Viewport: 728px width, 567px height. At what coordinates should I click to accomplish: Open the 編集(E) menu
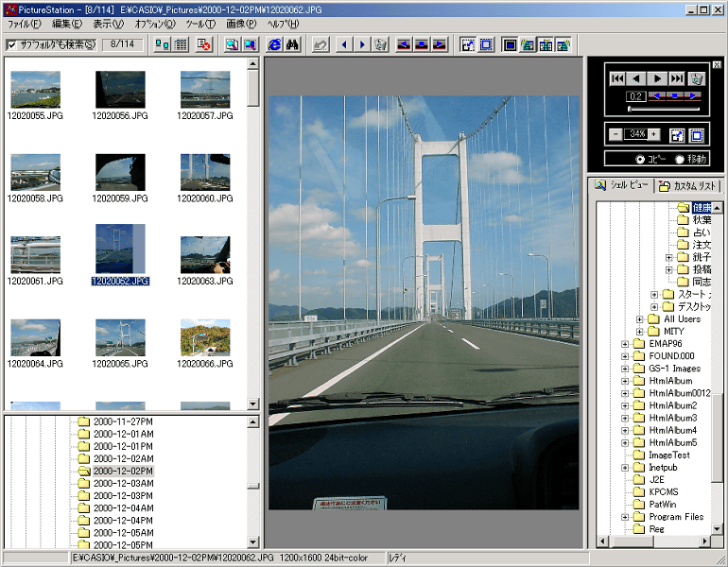(67, 24)
